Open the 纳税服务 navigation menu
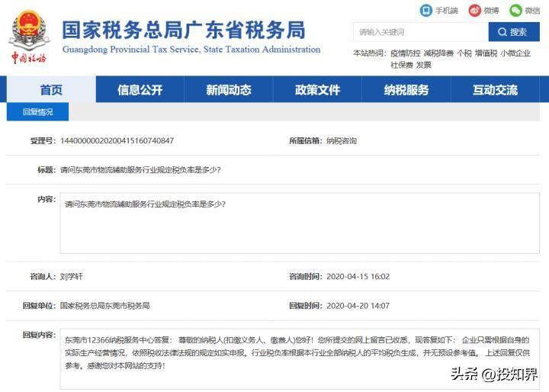 [406, 89]
